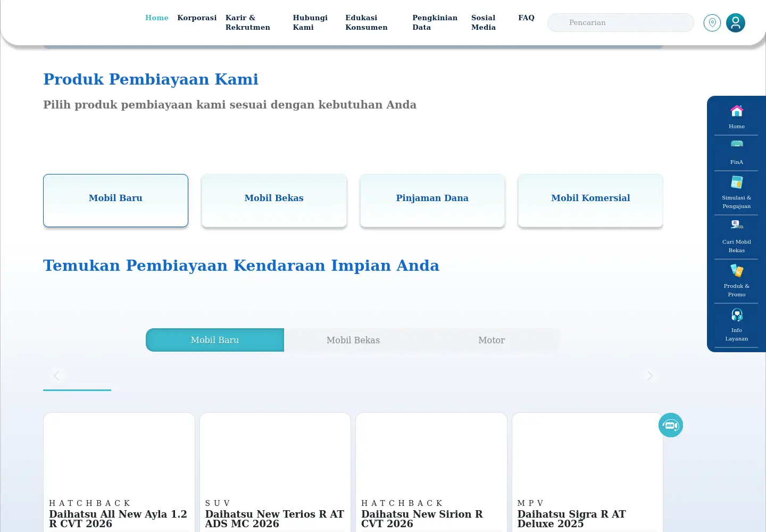
Task: Click the Temukan Pembiayaan Kendaraan Impian Anda heading
Action: (x=241, y=265)
